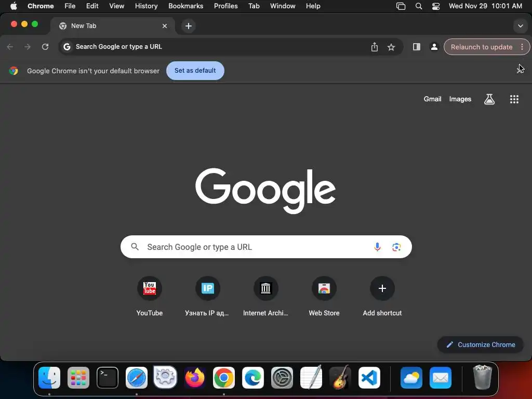532x399 pixels.
Task: Open the File menu
Action: (70, 6)
